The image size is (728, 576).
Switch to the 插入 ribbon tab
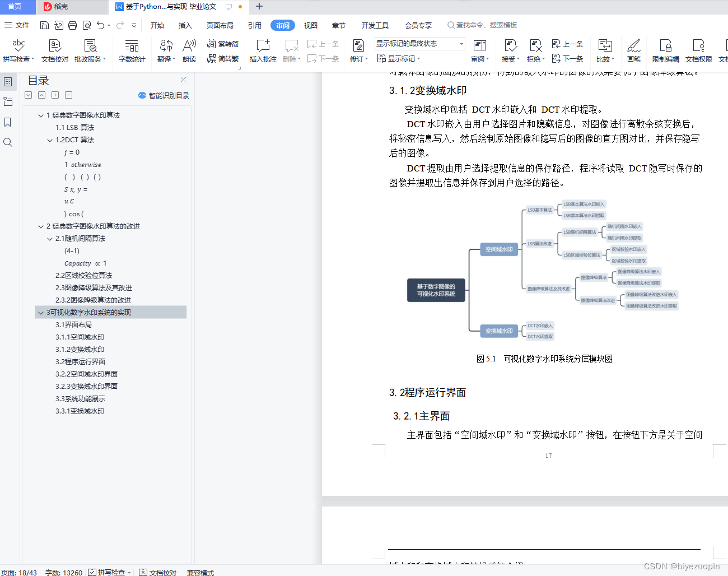pyautogui.click(x=185, y=25)
